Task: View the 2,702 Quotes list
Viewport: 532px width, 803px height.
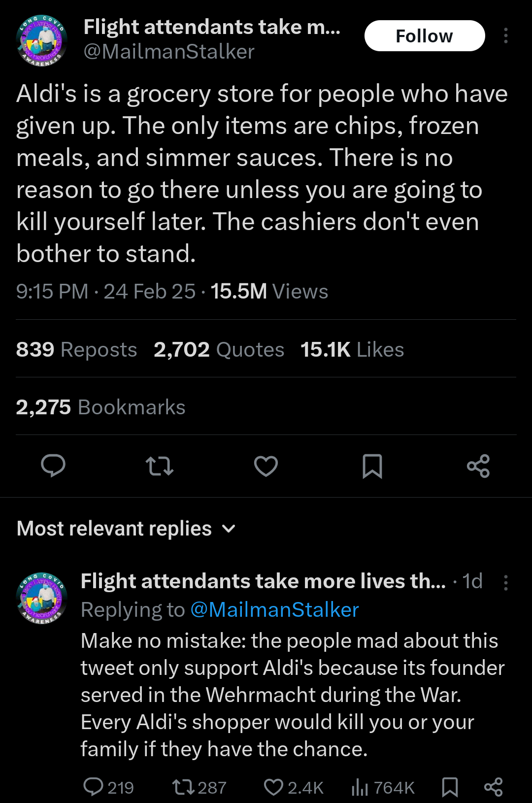Action: [219, 350]
